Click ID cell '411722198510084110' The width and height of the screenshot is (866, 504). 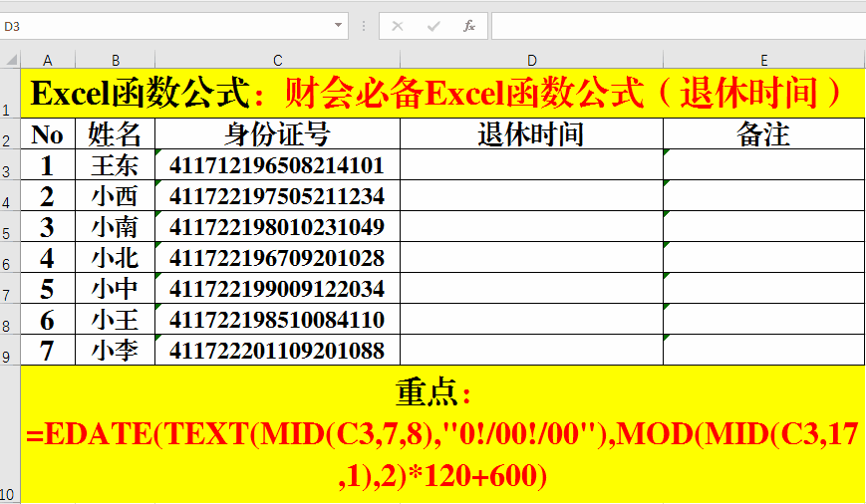click(277, 319)
